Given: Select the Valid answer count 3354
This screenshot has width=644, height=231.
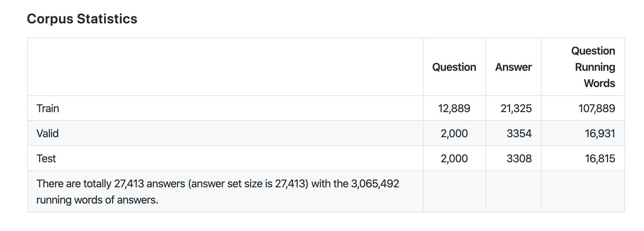Looking at the screenshot, I should [x=519, y=133].
